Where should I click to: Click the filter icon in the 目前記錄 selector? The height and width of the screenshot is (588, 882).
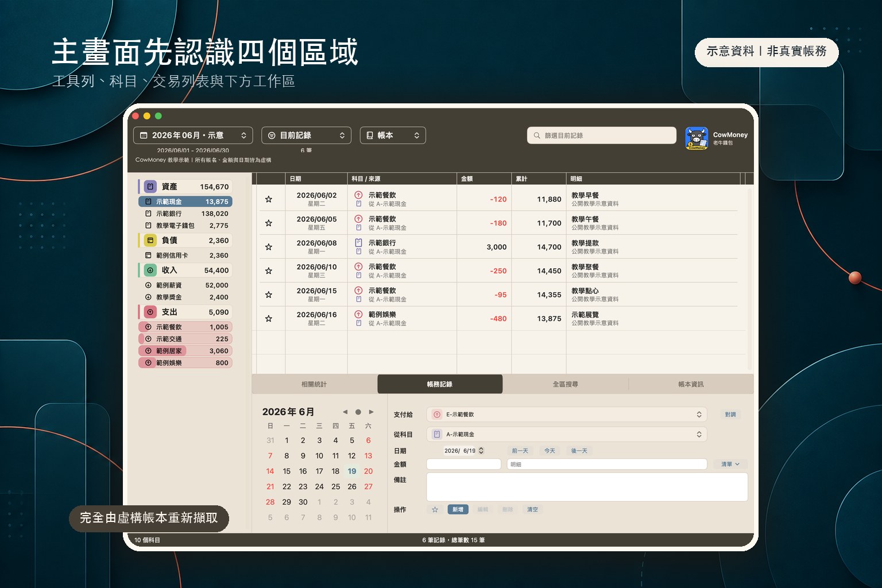pyautogui.click(x=272, y=136)
